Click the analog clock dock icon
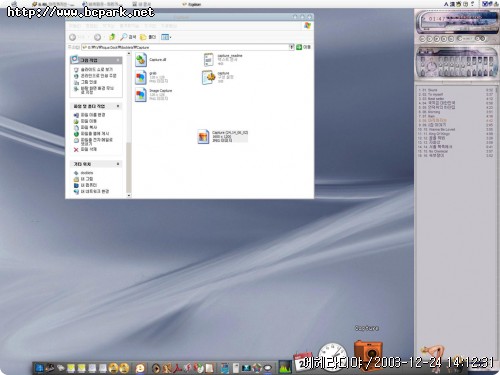500x375 pixels. point(332,356)
